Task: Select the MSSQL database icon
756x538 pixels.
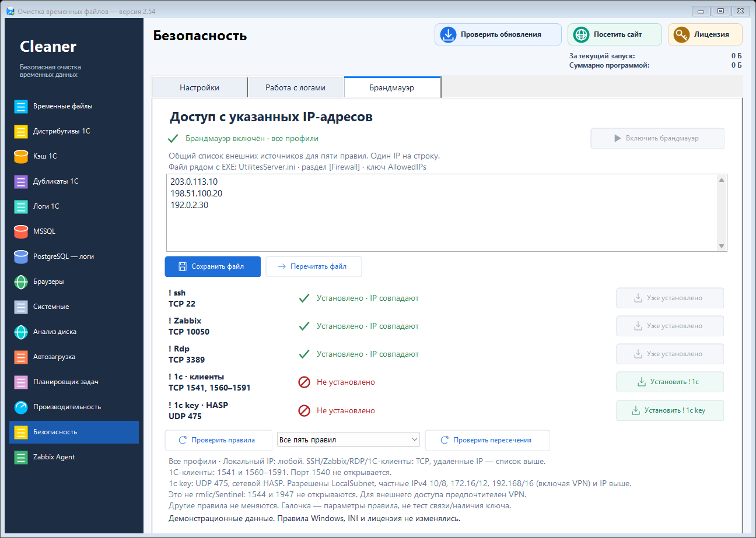Action: tap(21, 232)
